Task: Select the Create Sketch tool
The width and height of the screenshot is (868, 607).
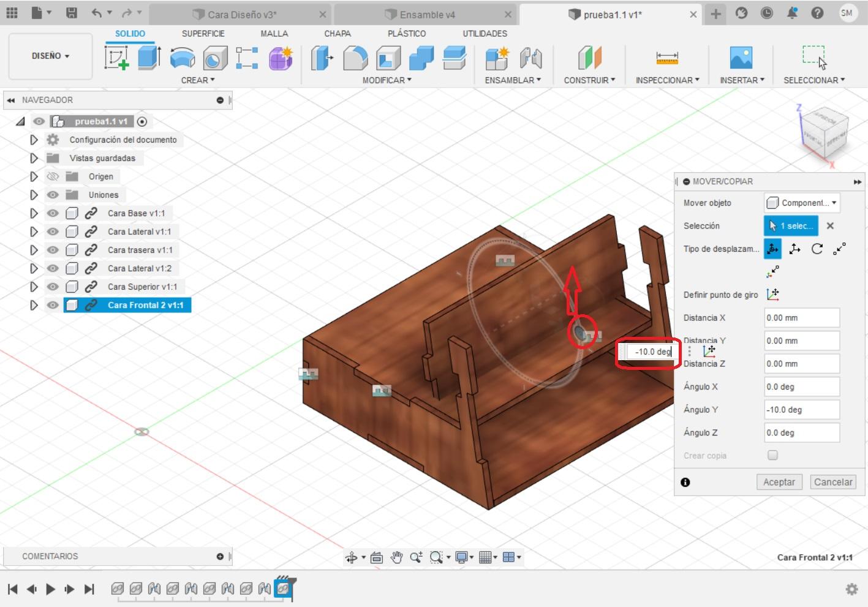Action: 116,58
